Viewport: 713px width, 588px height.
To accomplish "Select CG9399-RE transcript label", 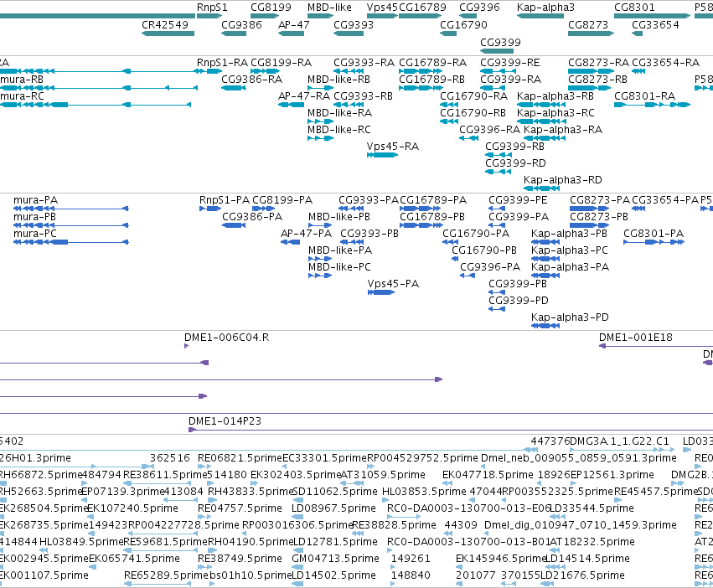I will [510, 63].
